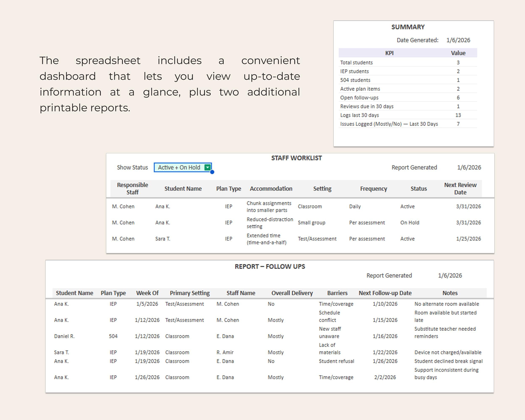
Task: Click the 'Responsible Staff' column header
Action: click(133, 188)
